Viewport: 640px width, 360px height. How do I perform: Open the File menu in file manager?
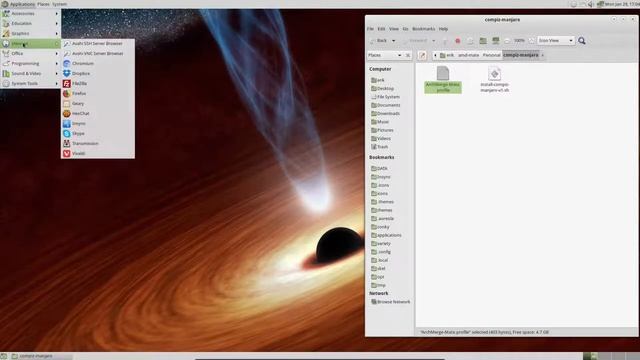(x=370, y=29)
